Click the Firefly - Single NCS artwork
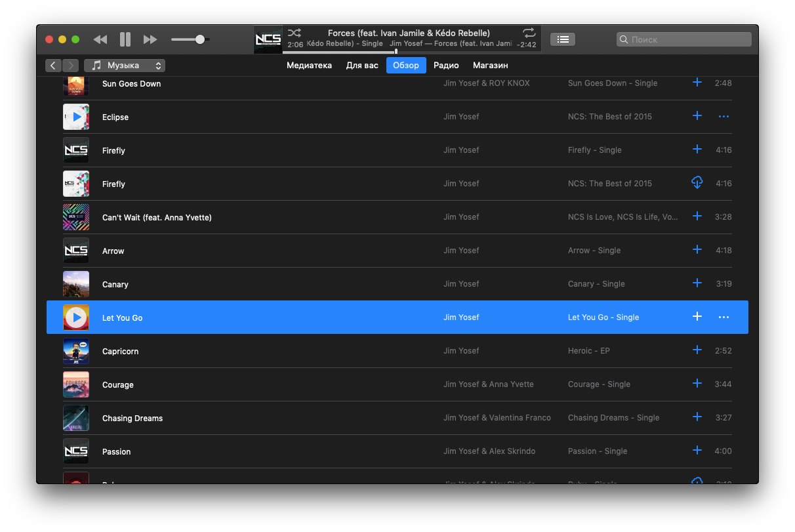Screen dimensions: 795x532 pyautogui.click(x=76, y=150)
